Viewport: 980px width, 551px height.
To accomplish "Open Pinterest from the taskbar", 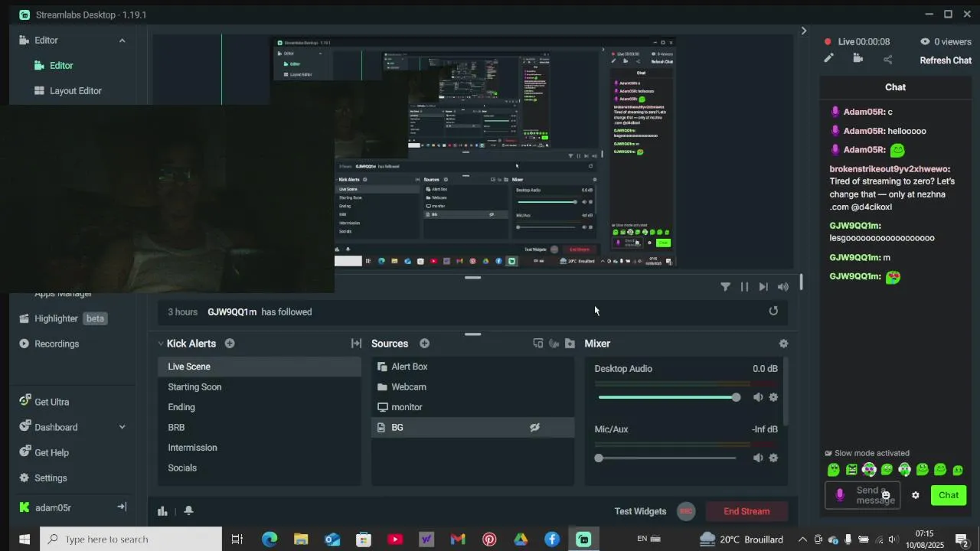I will pos(489,540).
